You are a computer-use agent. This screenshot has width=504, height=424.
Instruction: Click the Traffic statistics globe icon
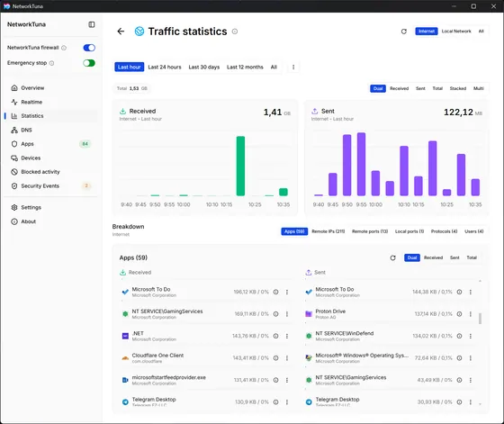point(139,32)
